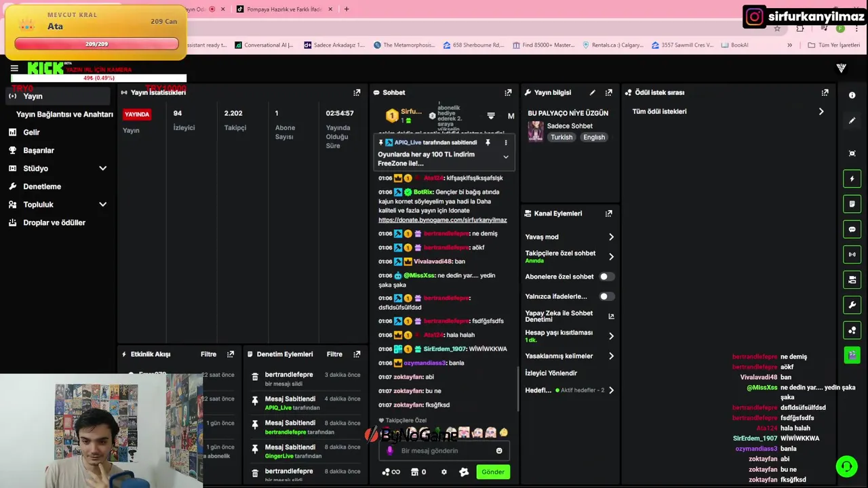Click the channel points infinity icon

(x=391, y=472)
